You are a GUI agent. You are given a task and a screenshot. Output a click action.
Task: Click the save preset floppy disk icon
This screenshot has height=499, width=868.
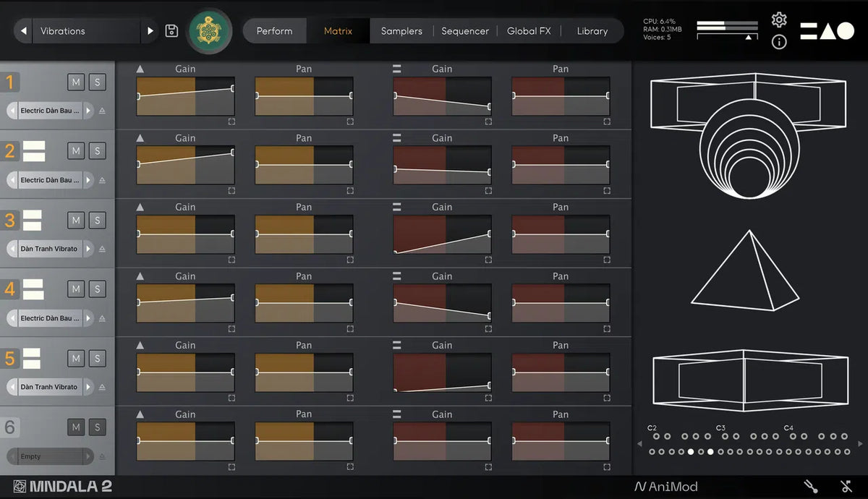(171, 31)
